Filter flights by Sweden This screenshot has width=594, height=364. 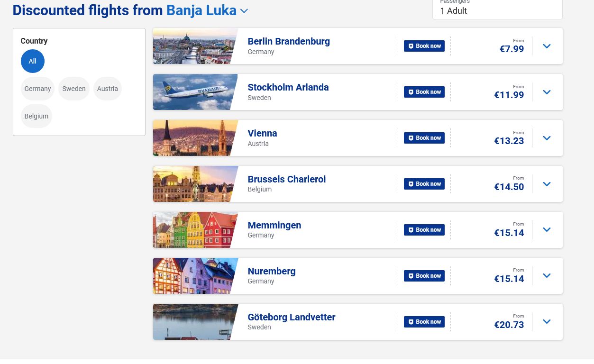(x=74, y=89)
